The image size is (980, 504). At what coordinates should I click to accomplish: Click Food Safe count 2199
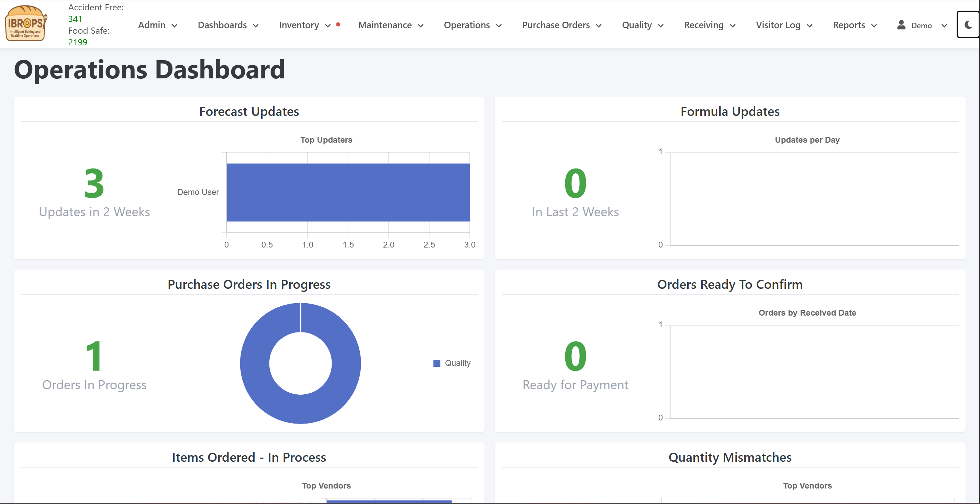(78, 42)
